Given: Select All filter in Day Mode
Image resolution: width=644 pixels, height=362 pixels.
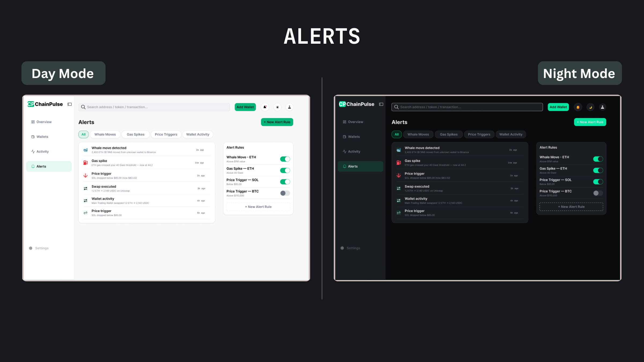Looking at the screenshot, I should [83, 134].
